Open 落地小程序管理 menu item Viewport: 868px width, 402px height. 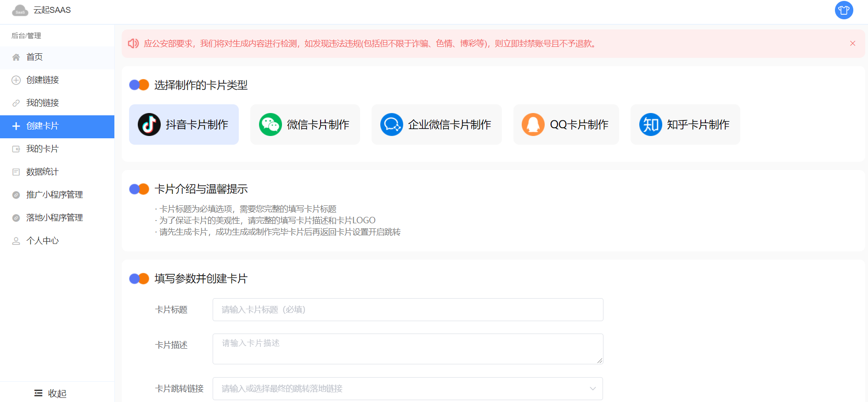(x=57, y=218)
